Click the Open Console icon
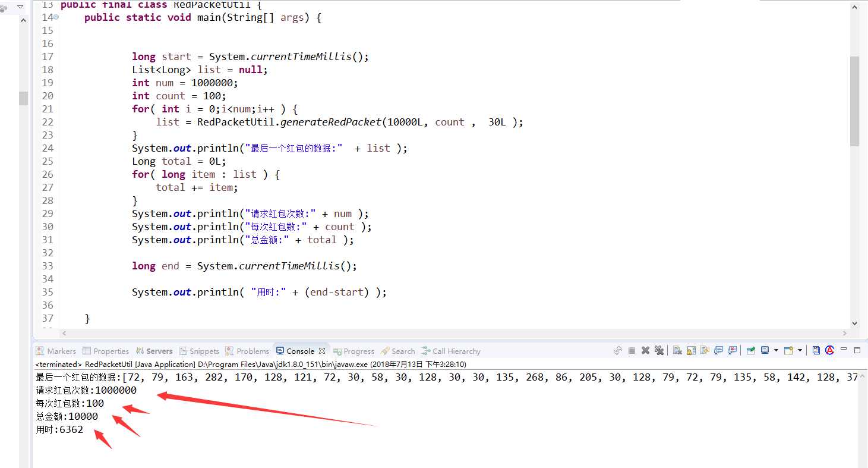Image resolution: width=868 pixels, height=468 pixels. pyautogui.click(x=788, y=350)
